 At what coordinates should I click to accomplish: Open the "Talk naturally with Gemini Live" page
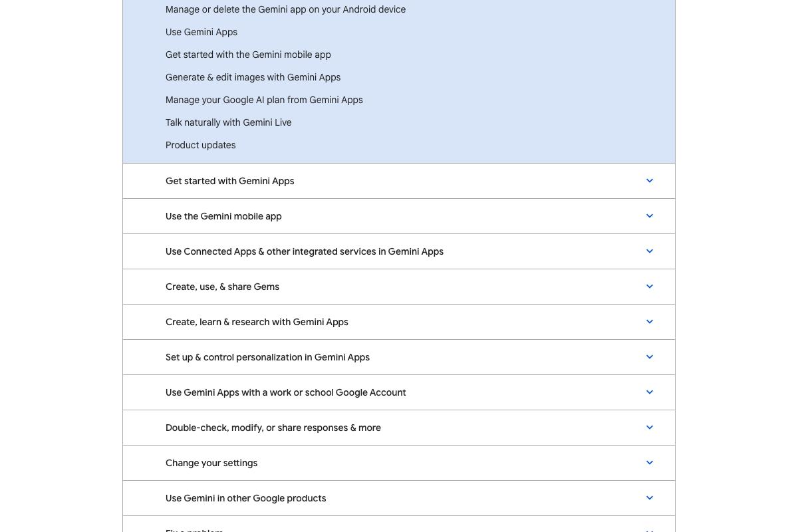228,122
